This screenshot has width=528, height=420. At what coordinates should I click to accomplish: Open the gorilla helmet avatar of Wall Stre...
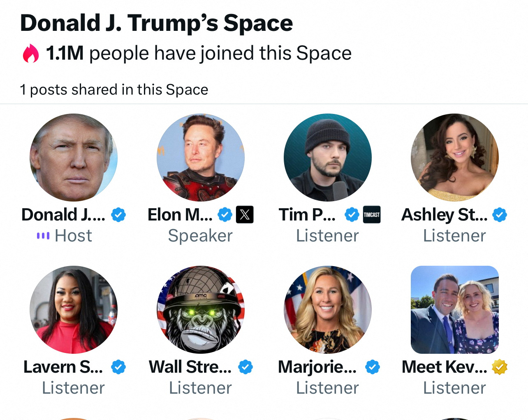[201, 310]
